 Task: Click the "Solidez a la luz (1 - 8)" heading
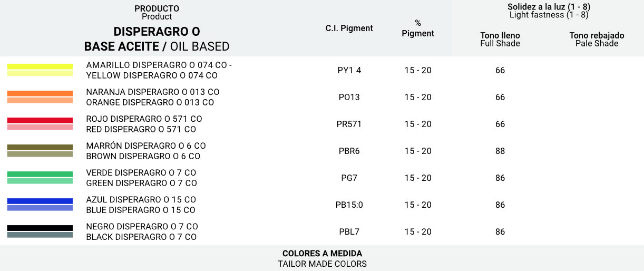[549, 7]
